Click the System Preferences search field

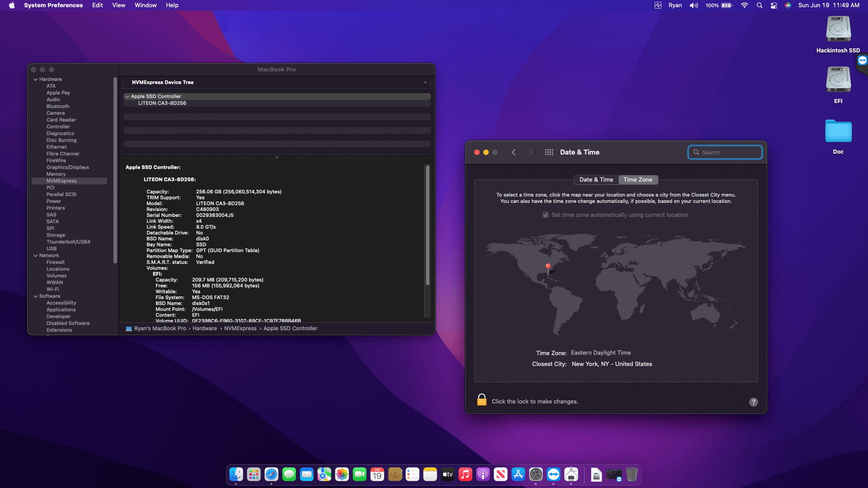725,152
